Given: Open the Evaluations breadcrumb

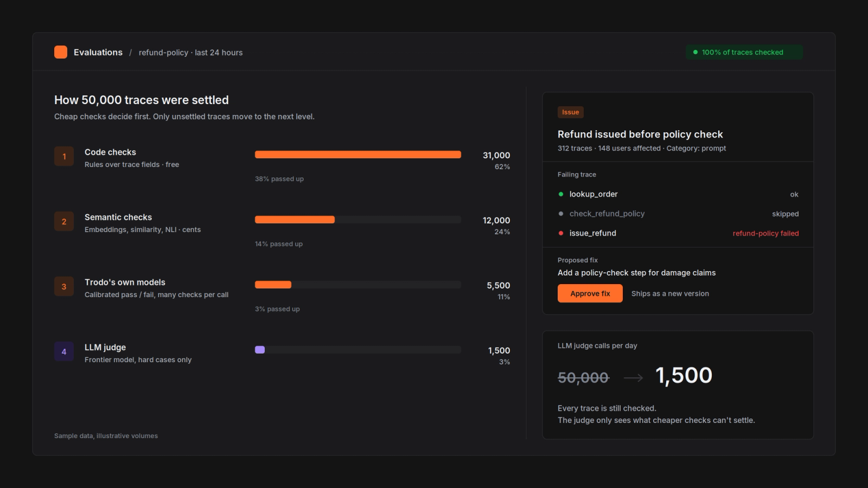Looking at the screenshot, I should click(98, 53).
